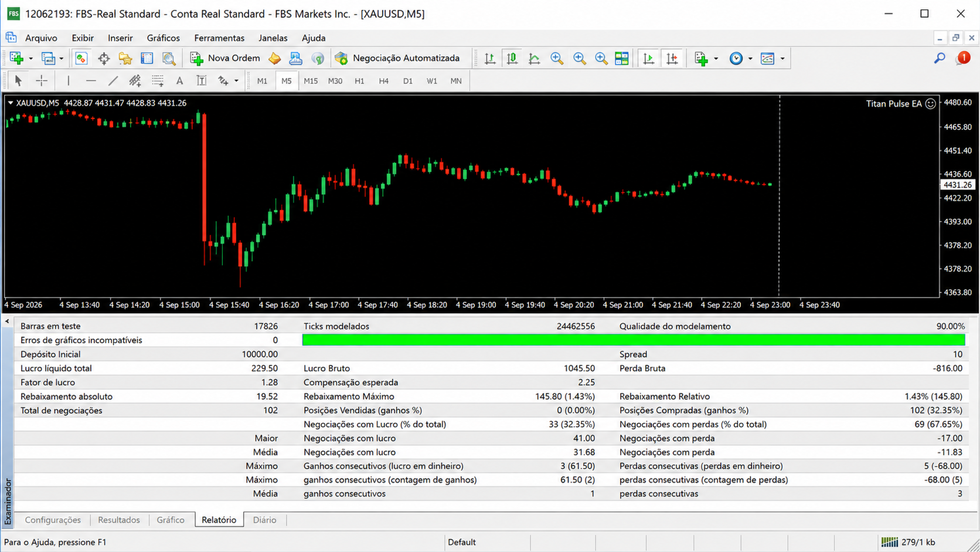
Task: Switch chart to line chart view
Action: pyautogui.click(x=535, y=58)
